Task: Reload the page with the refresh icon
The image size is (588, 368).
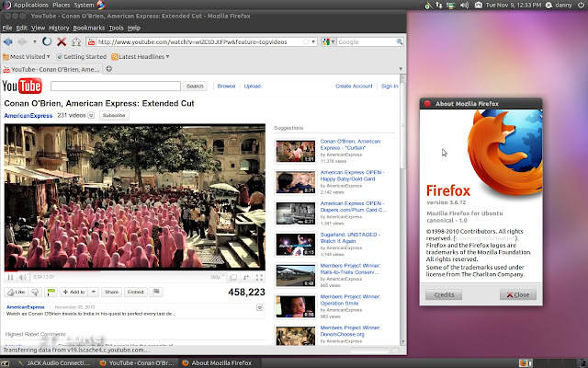Action: (47, 41)
